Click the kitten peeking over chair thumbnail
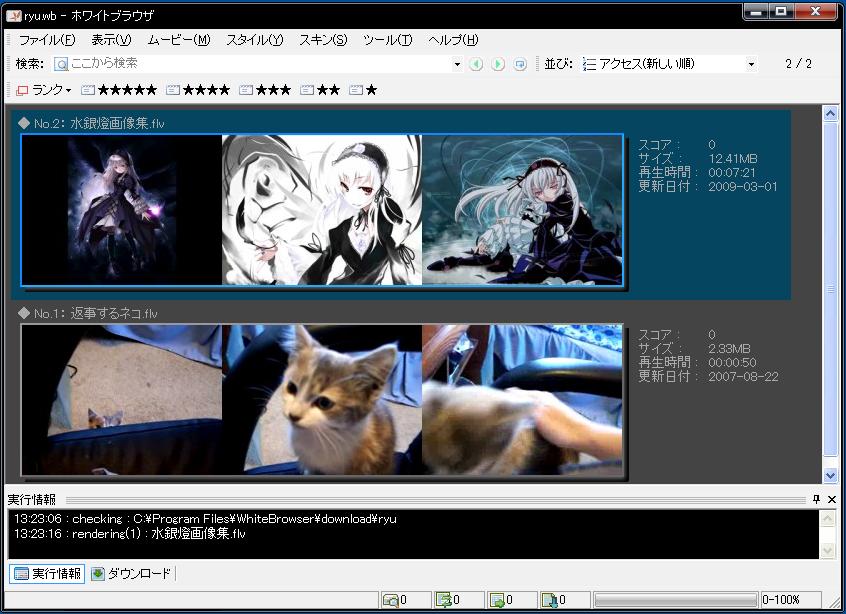The image size is (846, 614). coord(122,400)
